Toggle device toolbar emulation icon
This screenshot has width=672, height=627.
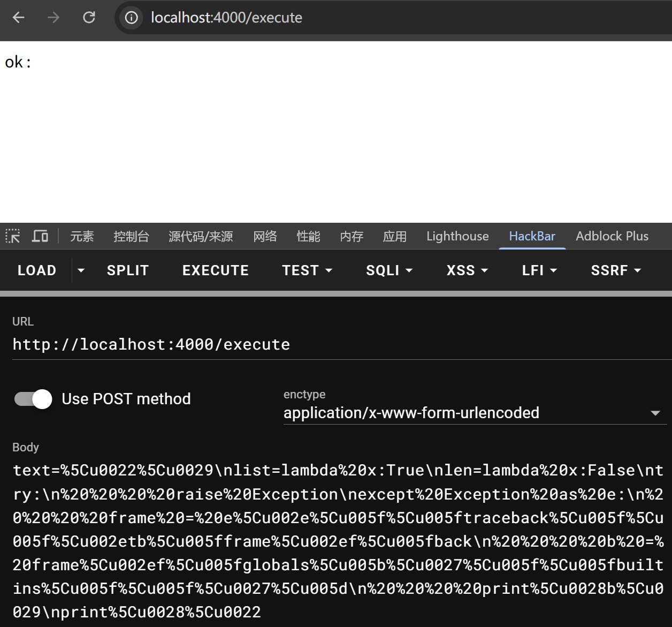(x=40, y=236)
